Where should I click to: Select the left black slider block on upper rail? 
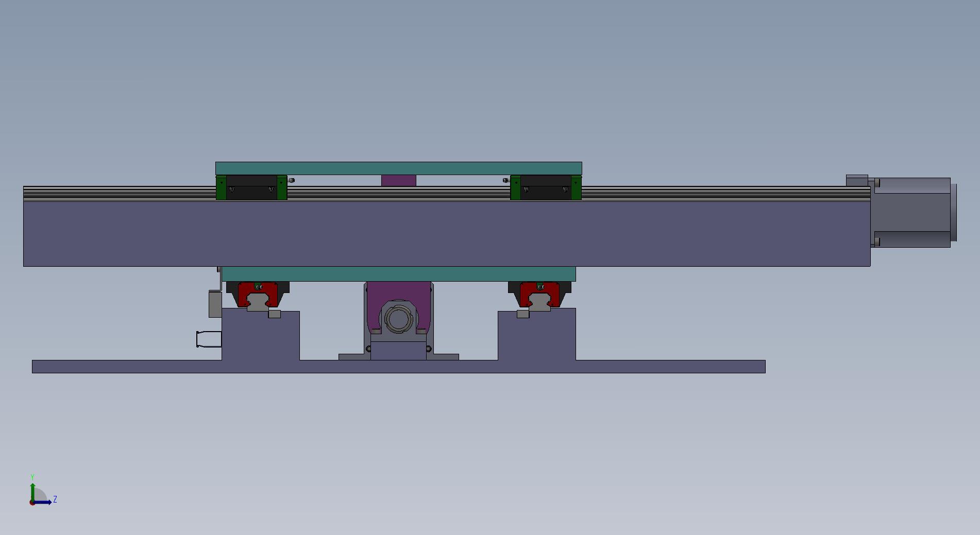[x=251, y=187]
